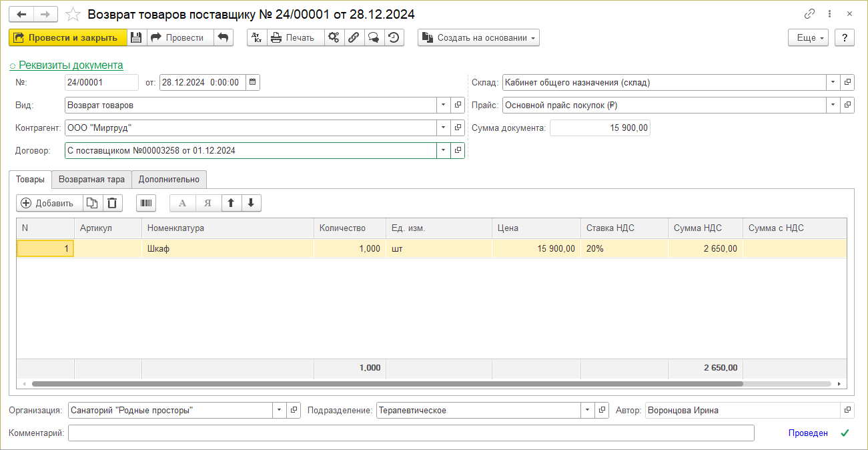Move the Шкаф row down
The image size is (868, 450).
[x=251, y=204]
